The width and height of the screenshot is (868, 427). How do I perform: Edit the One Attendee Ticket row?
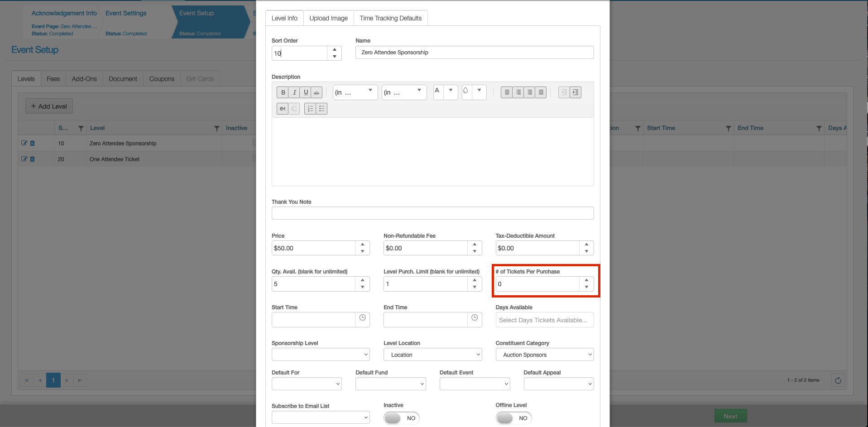[x=24, y=159]
